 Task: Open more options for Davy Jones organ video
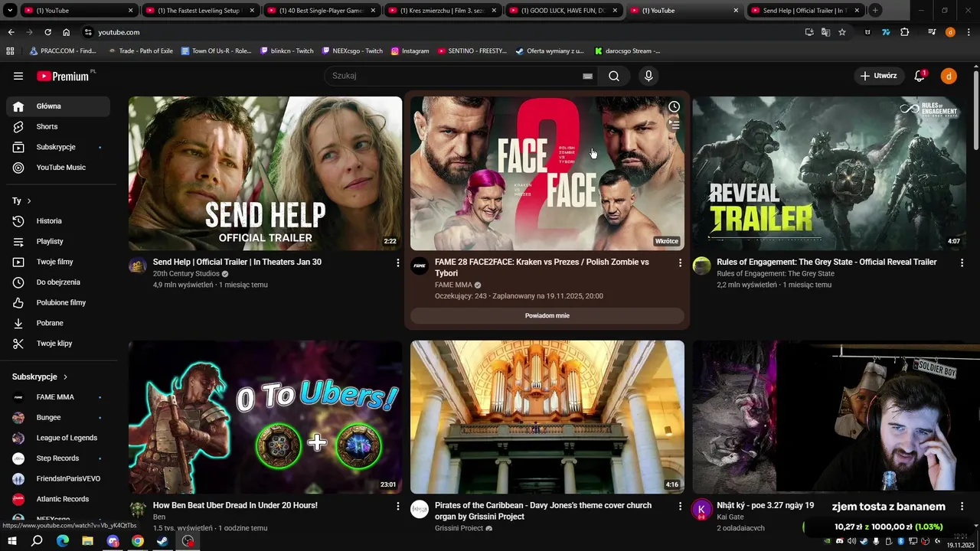coord(680,506)
